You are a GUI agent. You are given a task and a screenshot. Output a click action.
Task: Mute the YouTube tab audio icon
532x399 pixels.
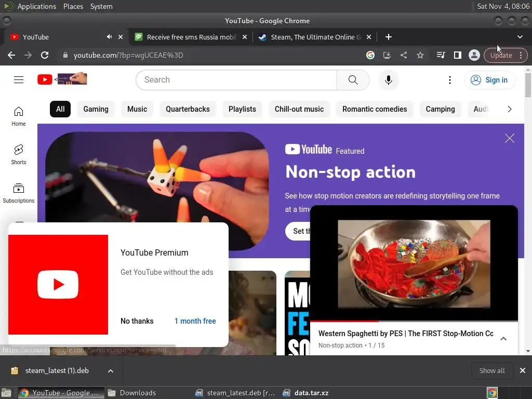pos(109,37)
